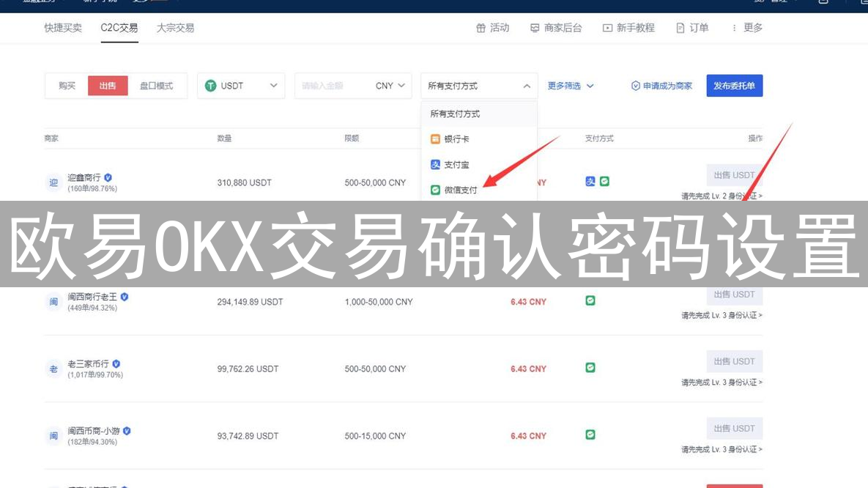Screen dimensions: 868x488
Task: Click 出售 USDT button for 闽西商行老王
Action: pos(734,295)
